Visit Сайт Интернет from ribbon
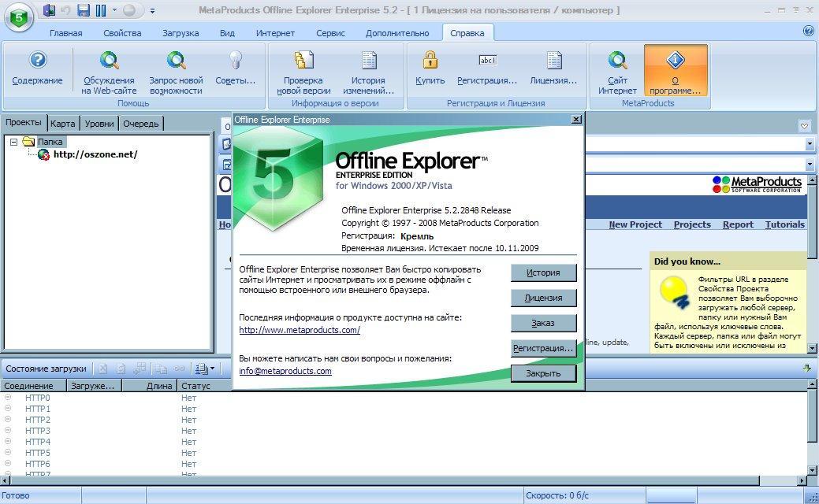Screen dimensions: 819x504 617,72
